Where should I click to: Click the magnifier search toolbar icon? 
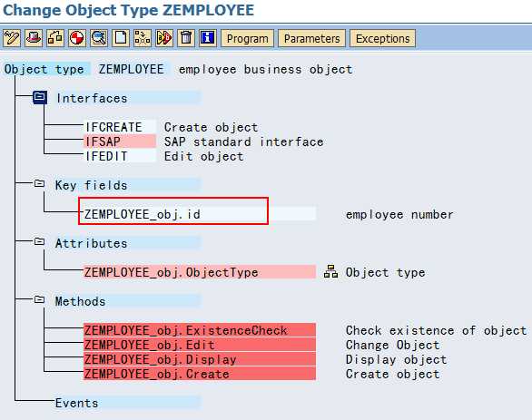tap(99, 37)
